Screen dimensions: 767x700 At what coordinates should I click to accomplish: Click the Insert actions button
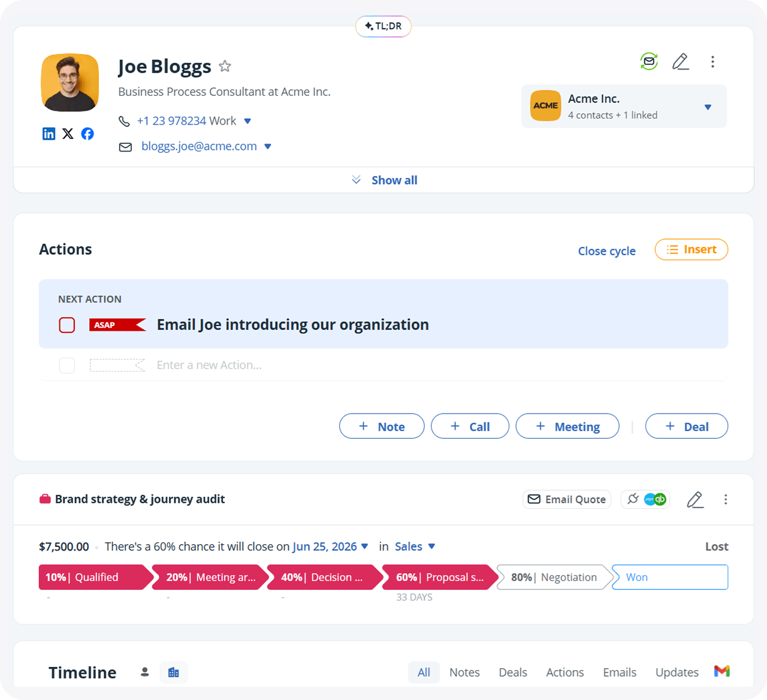tap(691, 249)
